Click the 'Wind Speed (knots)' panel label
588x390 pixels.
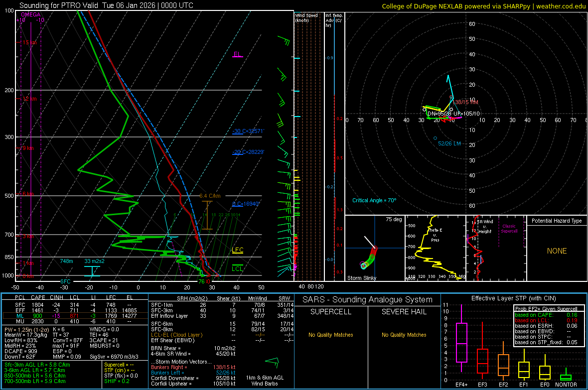point(306,17)
